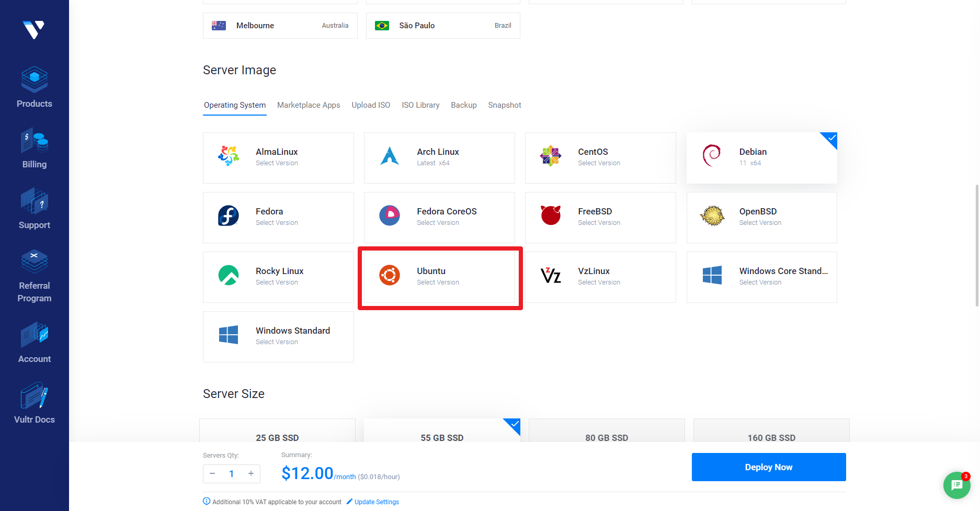Image resolution: width=980 pixels, height=511 pixels.
Task: Open the Support sidebar section
Action: [x=35, y=209]
